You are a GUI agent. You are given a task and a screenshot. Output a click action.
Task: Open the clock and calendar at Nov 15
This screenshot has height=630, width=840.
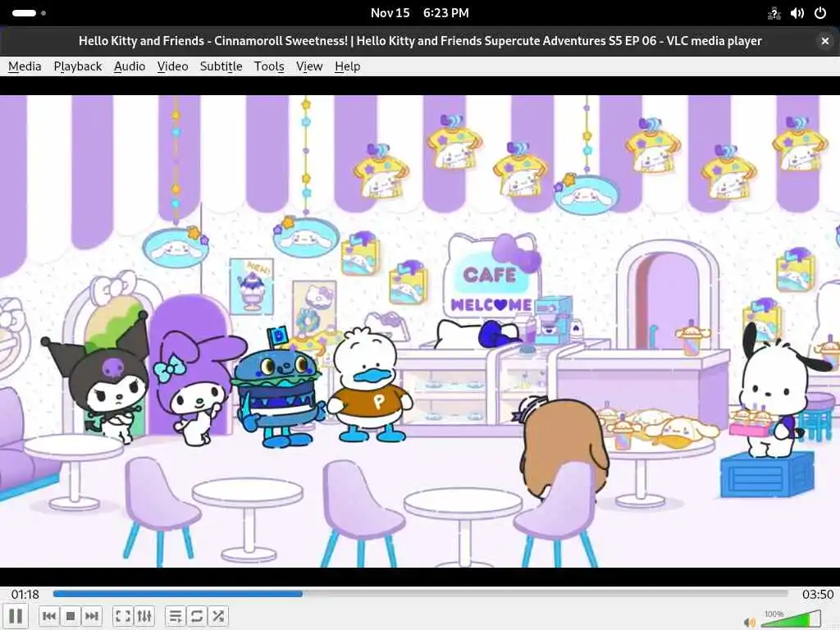pos(419,13)
